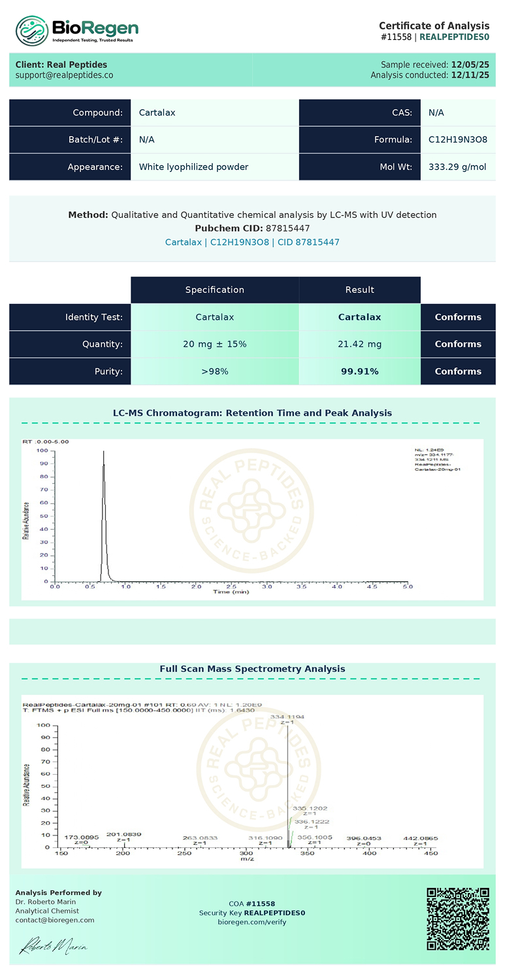The height and width of the screenshot is (980, 505).
Task: Click Roberto Marin's handwritten signature
Action: click(x=53, y=945)
